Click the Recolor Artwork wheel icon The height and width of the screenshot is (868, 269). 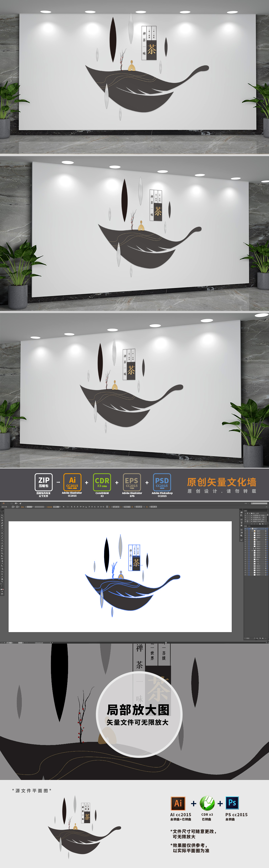[x=63, y=507]
